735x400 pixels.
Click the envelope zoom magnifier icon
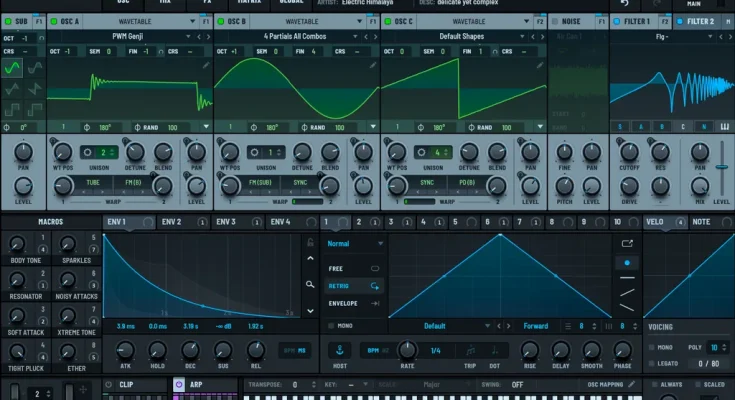click(x=311, y=284)
